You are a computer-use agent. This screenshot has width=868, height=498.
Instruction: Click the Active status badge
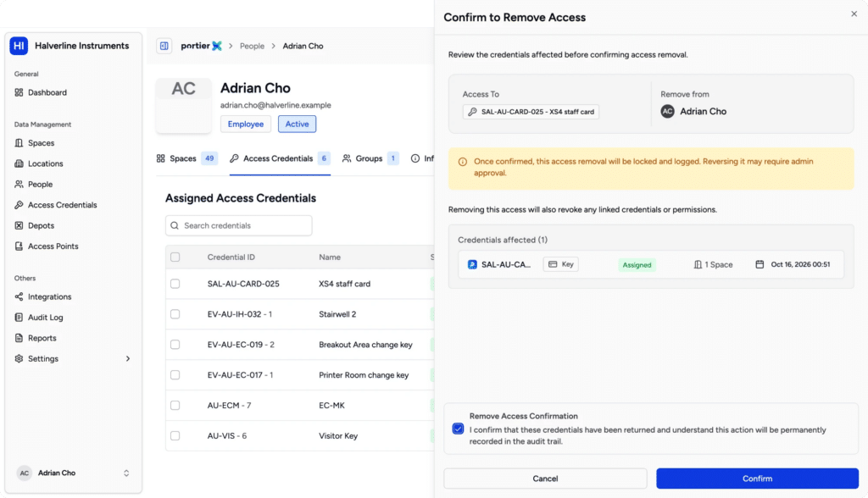coord(298,124)
